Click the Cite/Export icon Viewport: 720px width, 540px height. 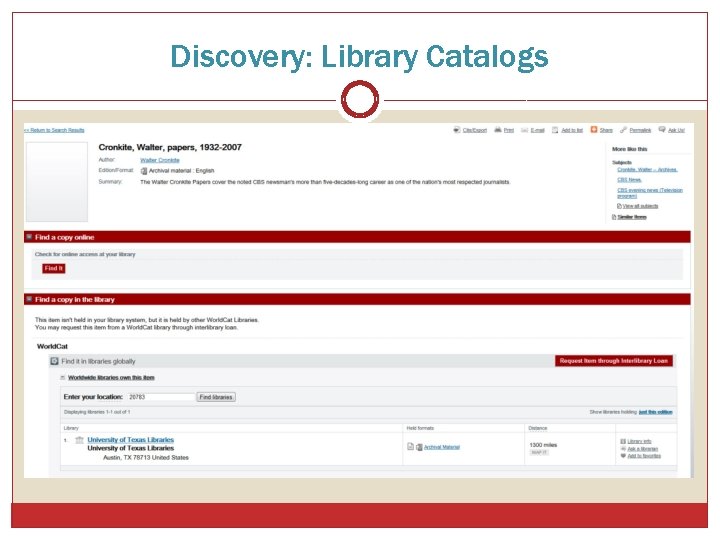pyautogui.click(x=456, y=130)
